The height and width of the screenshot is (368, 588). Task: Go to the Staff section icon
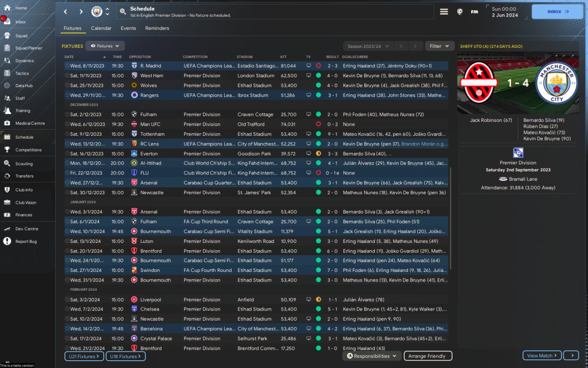coord(7,98)
